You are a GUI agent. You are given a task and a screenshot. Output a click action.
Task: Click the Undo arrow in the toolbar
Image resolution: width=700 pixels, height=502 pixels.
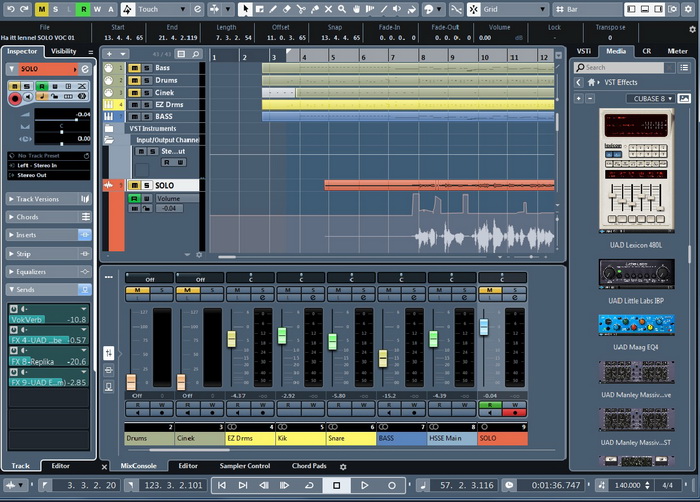11,9
